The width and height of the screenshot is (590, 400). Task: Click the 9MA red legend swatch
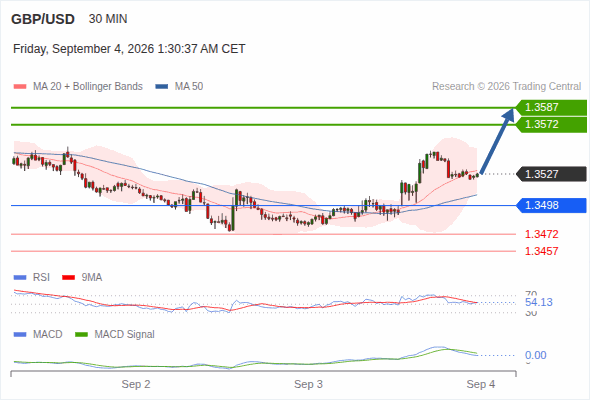(68, 278)
